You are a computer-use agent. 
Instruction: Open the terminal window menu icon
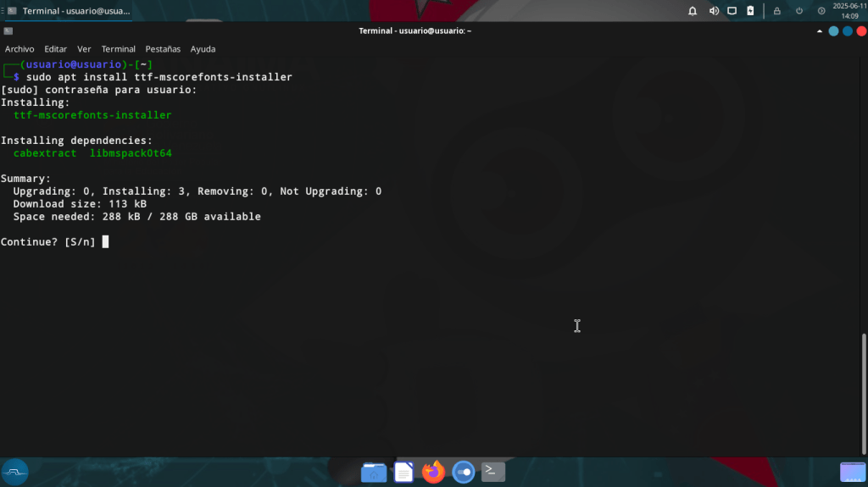8,30
